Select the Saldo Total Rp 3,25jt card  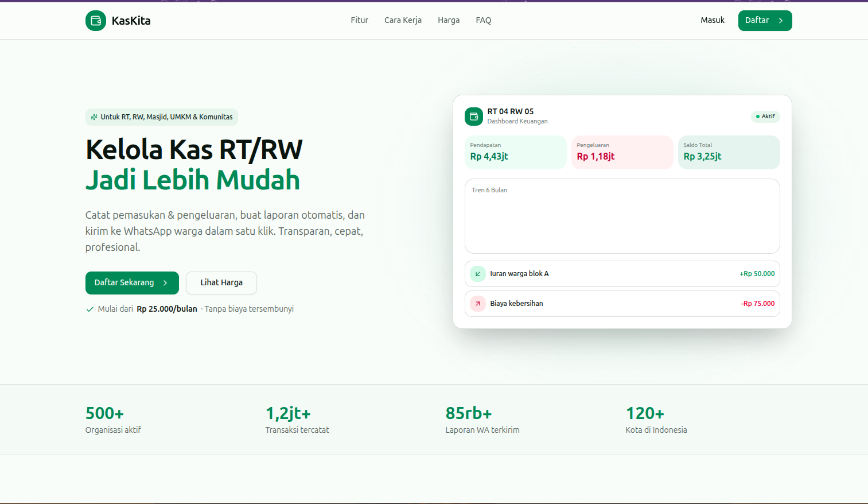(x=729, y=152)
